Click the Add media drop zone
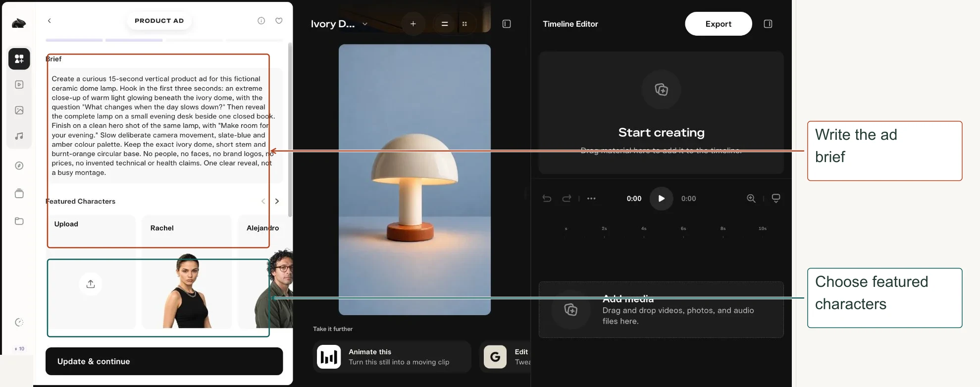The image size is (980, 387). coord(661,310)
